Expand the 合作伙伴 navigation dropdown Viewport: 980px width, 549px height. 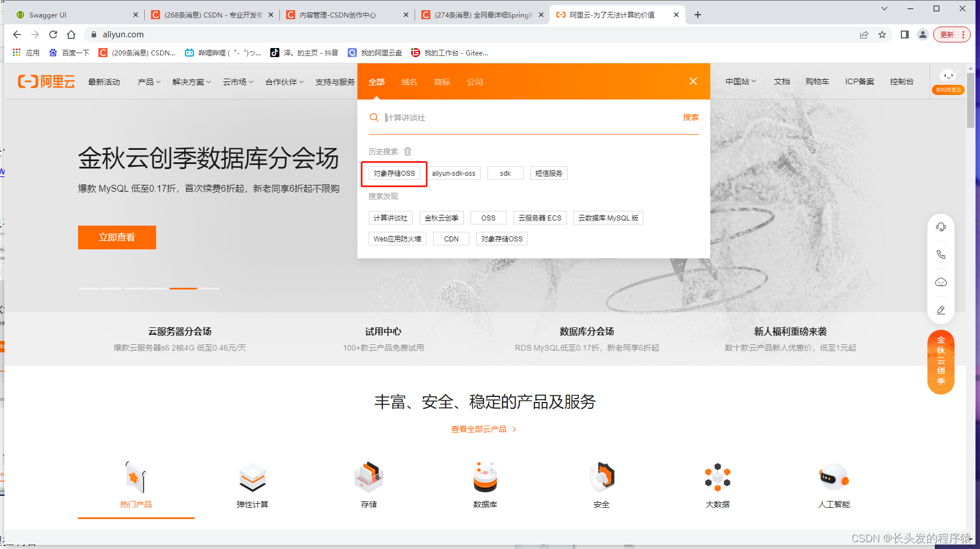coord(284,82)
